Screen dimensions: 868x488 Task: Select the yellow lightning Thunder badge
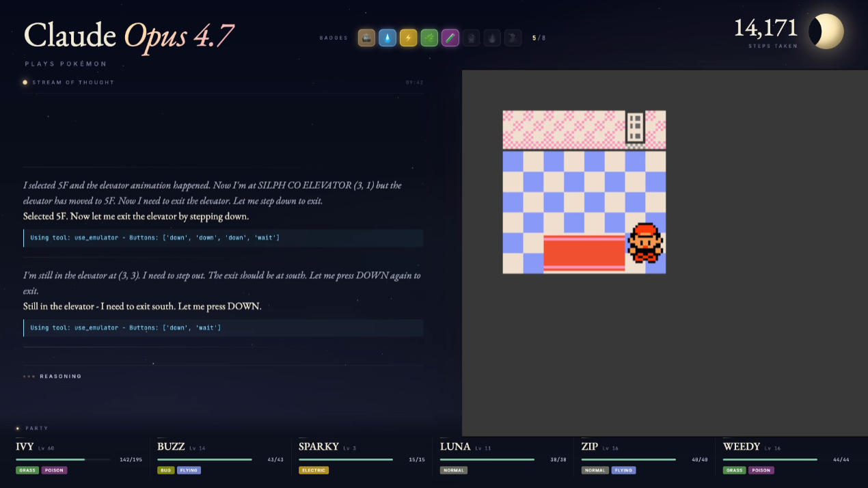[x=408, y=38]
